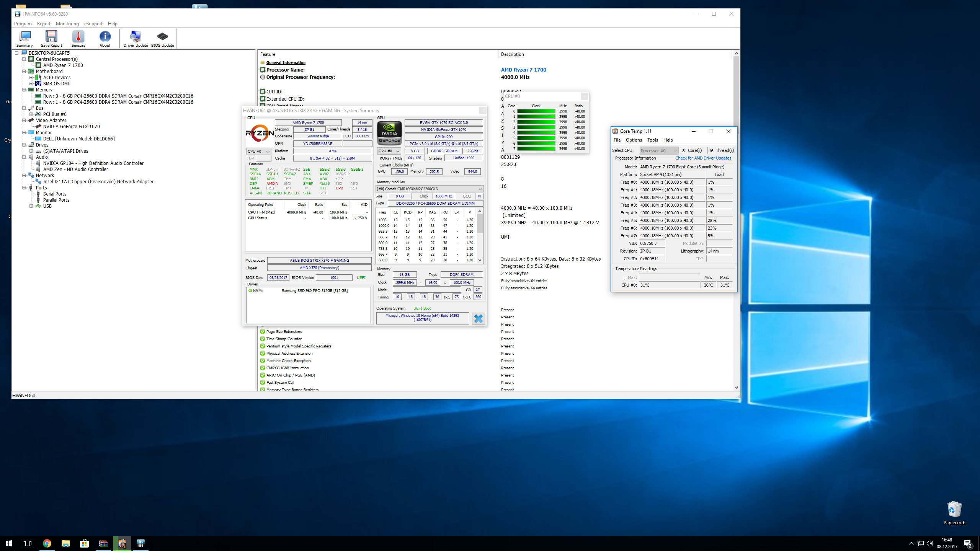Expand the USB ports tree node
The height and width of the screenshot is (551, 980).
(x=31, y=206)
